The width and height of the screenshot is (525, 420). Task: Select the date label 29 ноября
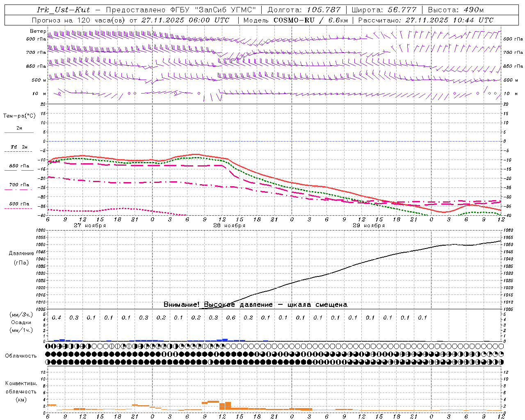click(369, 226)
